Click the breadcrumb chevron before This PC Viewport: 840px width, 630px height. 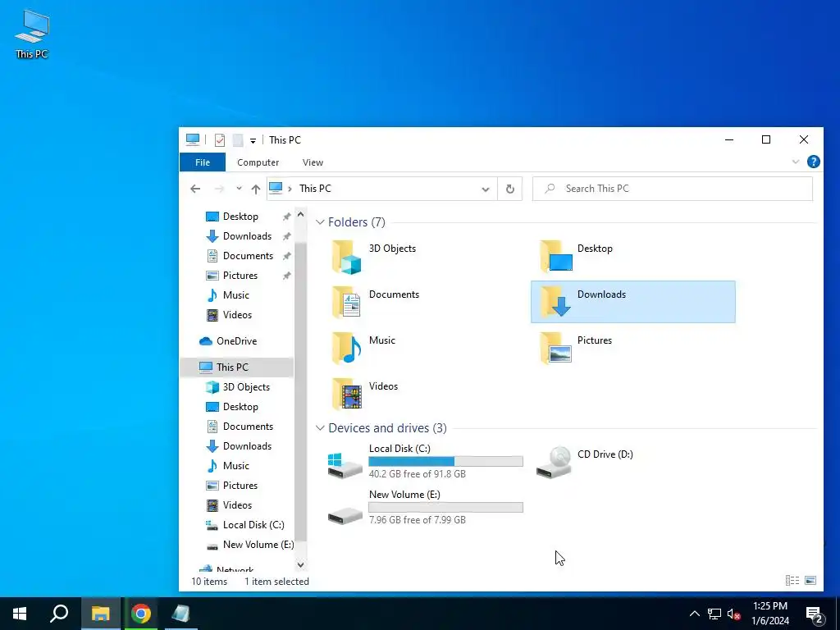coord(290,189)
